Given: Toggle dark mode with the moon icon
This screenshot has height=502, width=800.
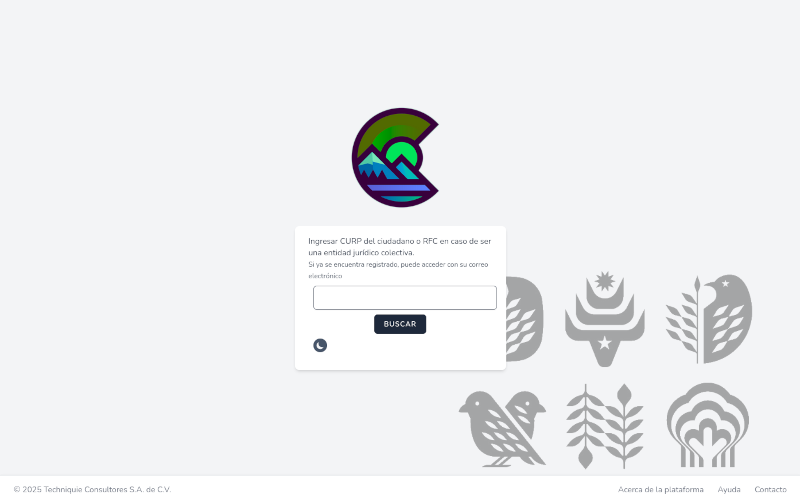Looking at the screenshot, I should pyautogui.click(x=320, y=345).
